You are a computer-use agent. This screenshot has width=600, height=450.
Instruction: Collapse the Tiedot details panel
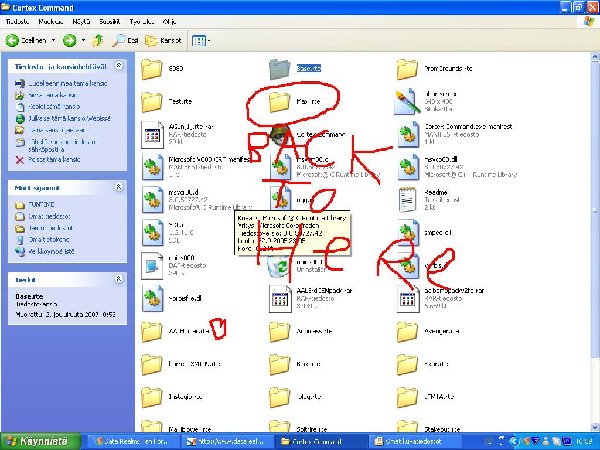[119, 279]
